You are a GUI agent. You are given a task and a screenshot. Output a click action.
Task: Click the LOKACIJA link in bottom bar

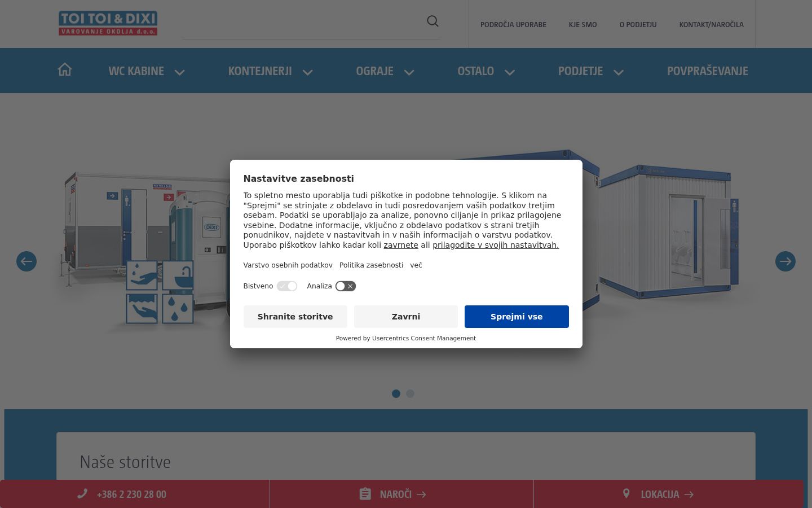(x=660, y=494)
